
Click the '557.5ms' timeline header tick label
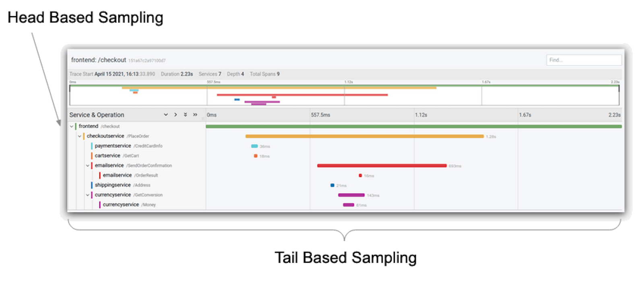320,115
